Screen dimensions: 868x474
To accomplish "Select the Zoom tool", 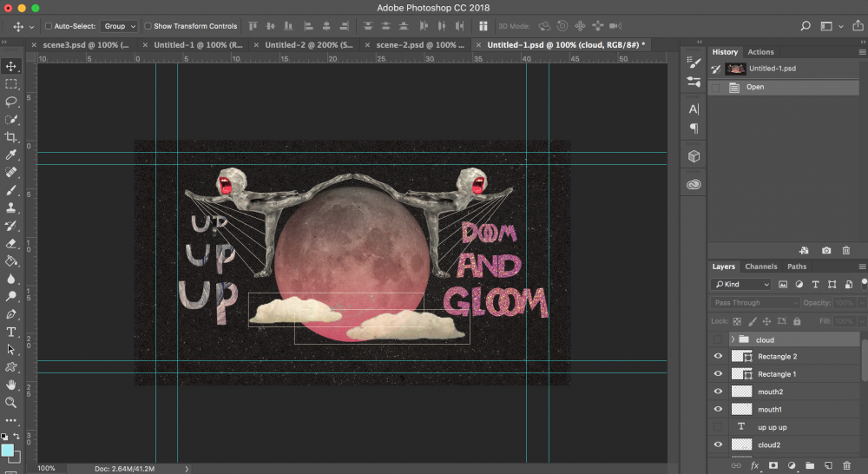I will 10,403.
